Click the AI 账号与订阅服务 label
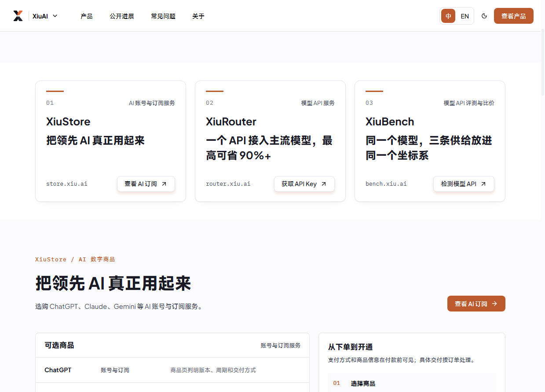The height and width of the screenshot is (392, 545). click(152, 103)
